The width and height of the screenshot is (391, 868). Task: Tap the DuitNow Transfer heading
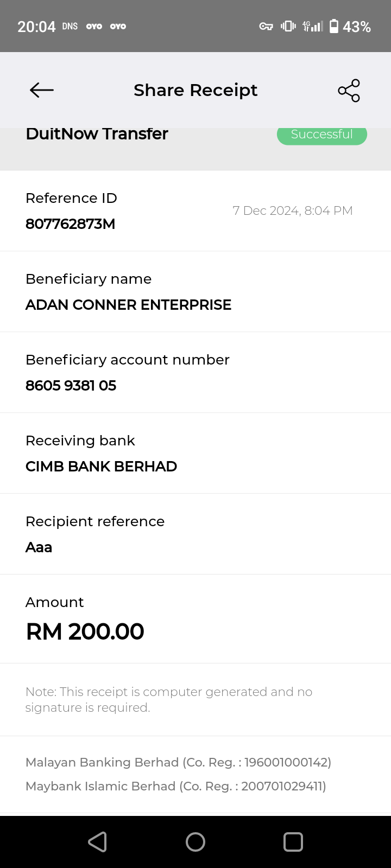coord(97,134)
